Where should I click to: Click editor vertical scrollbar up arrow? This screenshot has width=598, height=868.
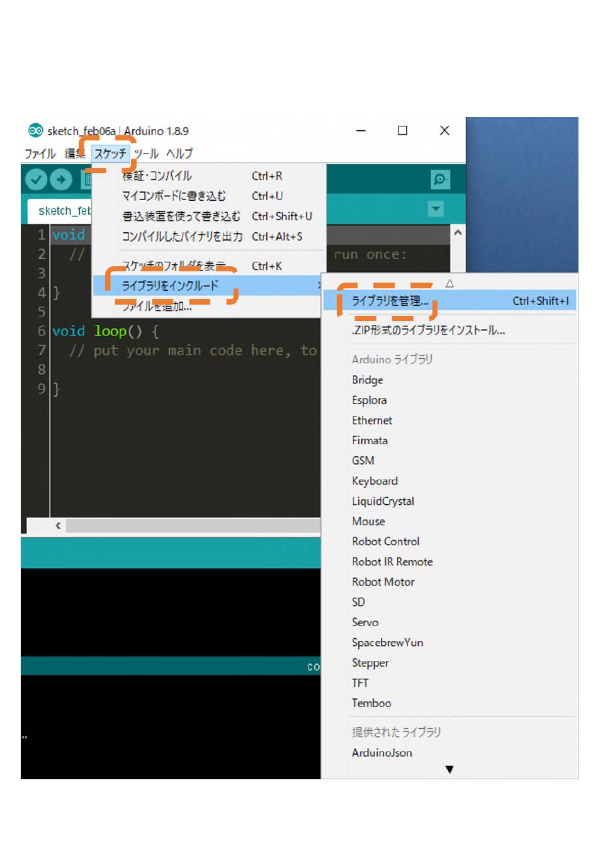point(458,232)
